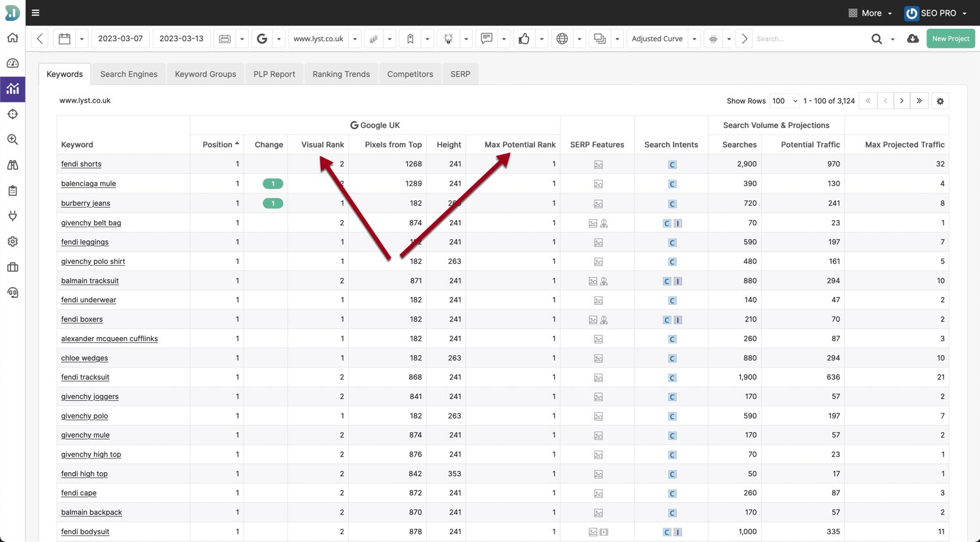Click the globe icon in the toolbar
Viewport: 980px width, 542px height.
pos(562,39)
